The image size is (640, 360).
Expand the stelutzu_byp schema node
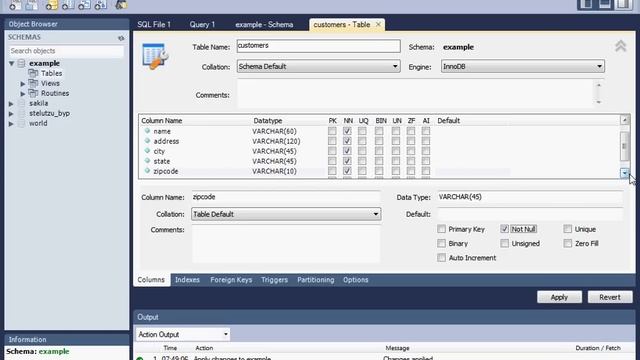11,113
